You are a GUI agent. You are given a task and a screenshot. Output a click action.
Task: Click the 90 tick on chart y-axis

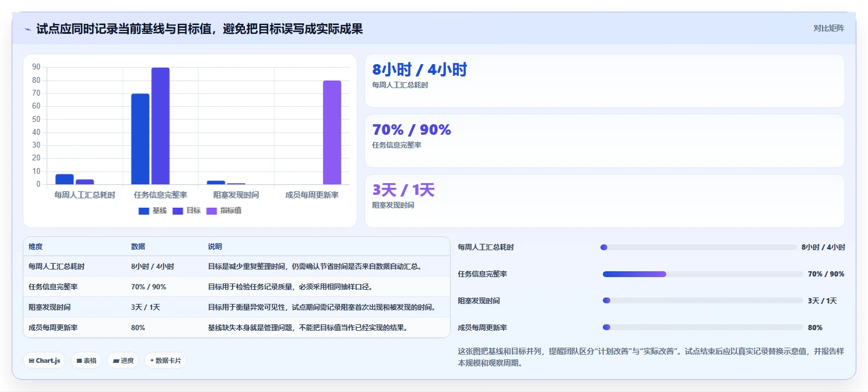click(x=36, y=67)
